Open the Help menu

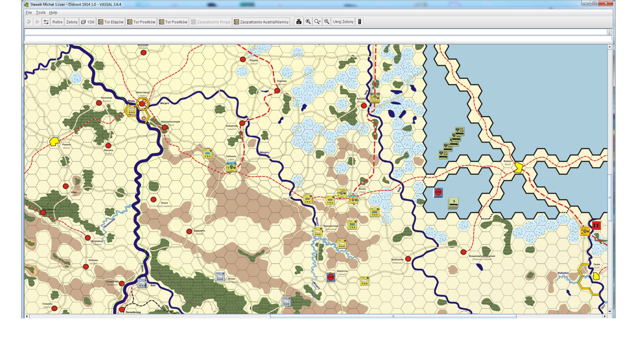point(53,13)
